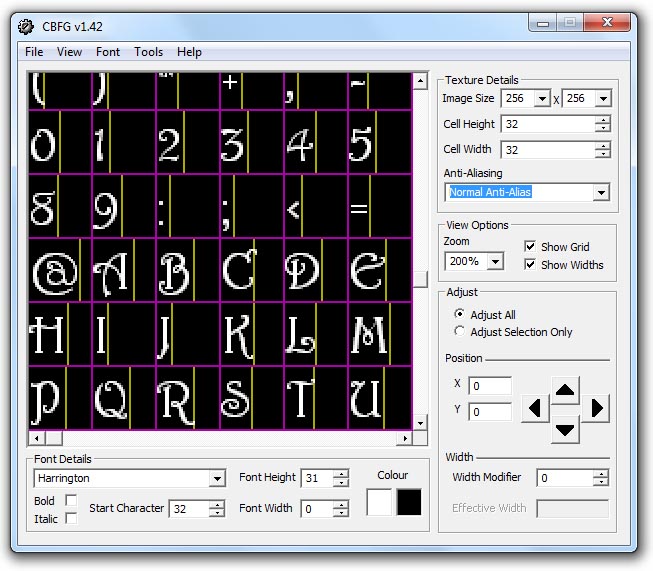Enable the Italic checkbox
The image size is (653, 571).
coord(71,519)
